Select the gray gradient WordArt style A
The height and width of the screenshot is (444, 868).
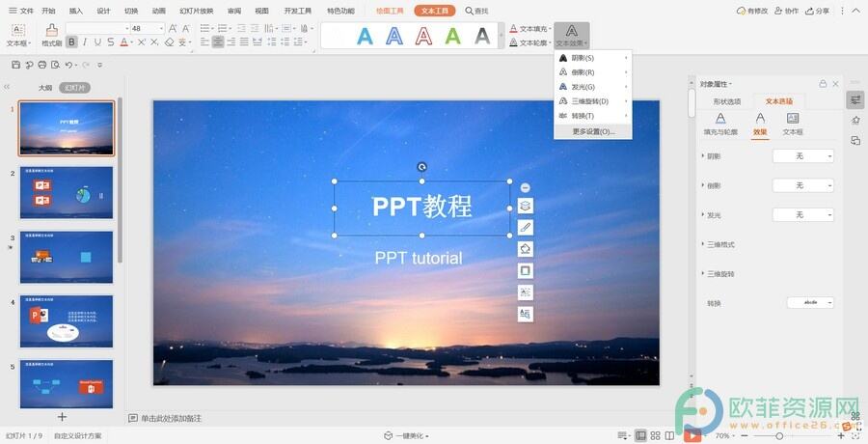(482, 36)
